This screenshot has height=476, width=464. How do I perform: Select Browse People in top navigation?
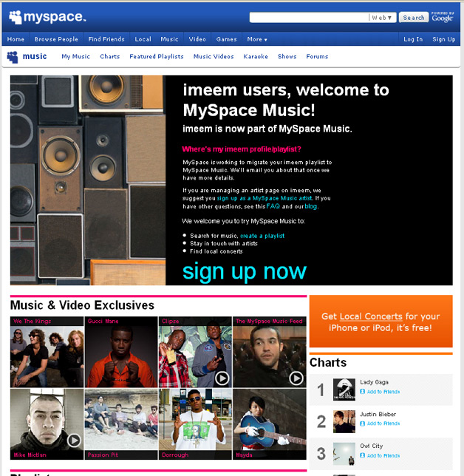tap(56, 39)
